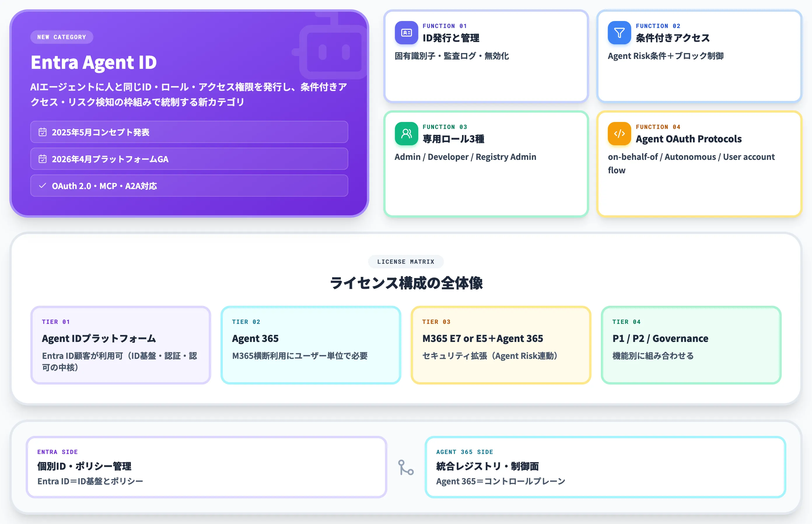Click the funnel filter icon for Function 02

tap(619, 33)
